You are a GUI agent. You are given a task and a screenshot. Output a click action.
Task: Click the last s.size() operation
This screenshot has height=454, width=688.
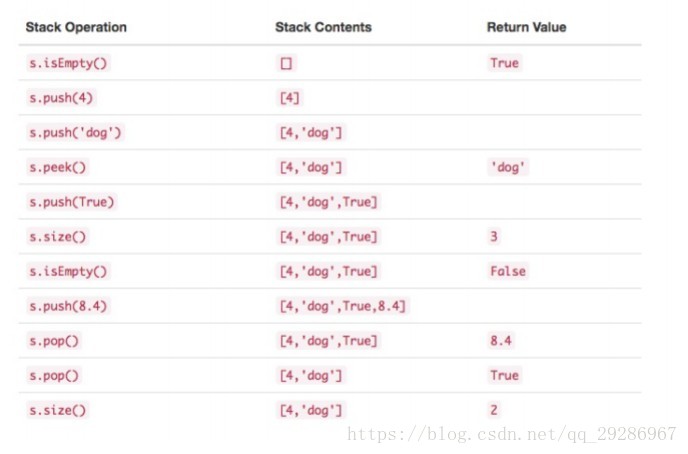56,410
